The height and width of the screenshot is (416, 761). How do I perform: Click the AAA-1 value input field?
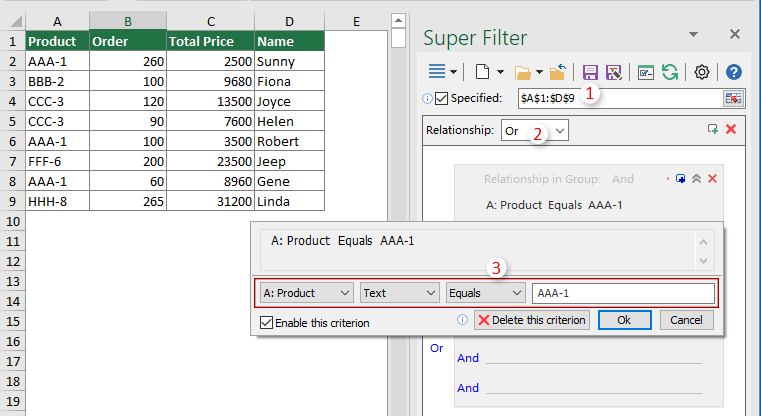(624, 293)
